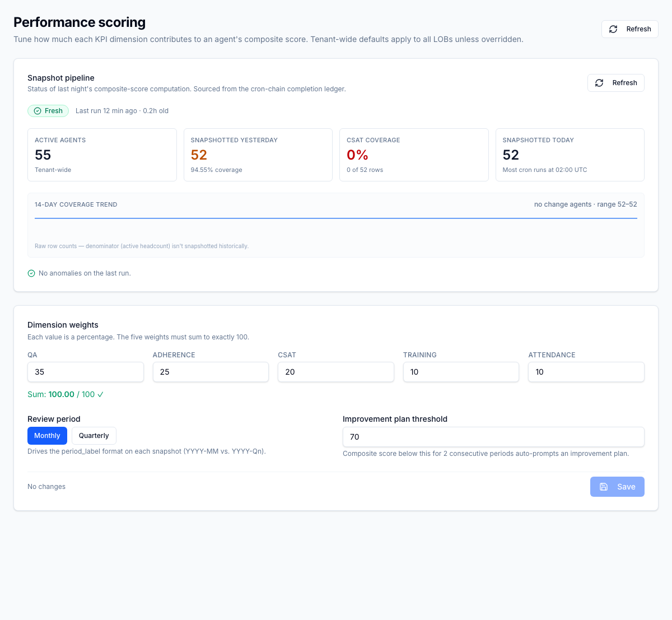Click the Improvement plan threshold field

point(493,437)
